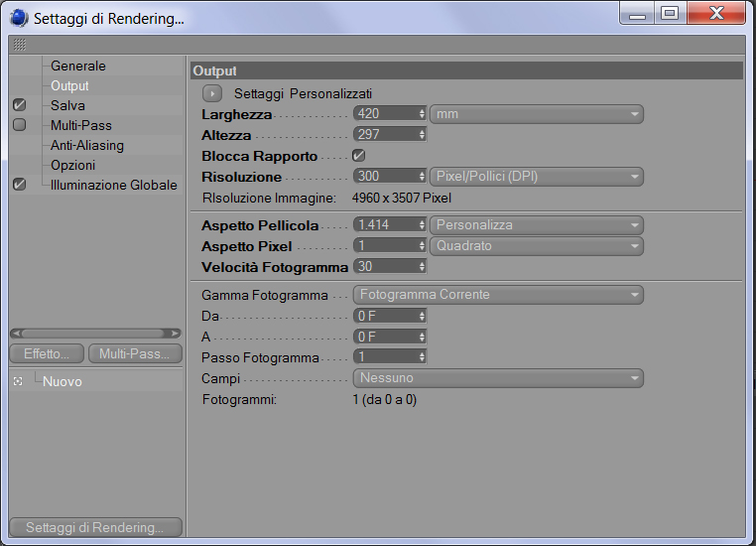The image size is (756, 546).
Task: Click the Risoluzione stepper arrows
Action: pyautogui.click(x=422, y=177)
